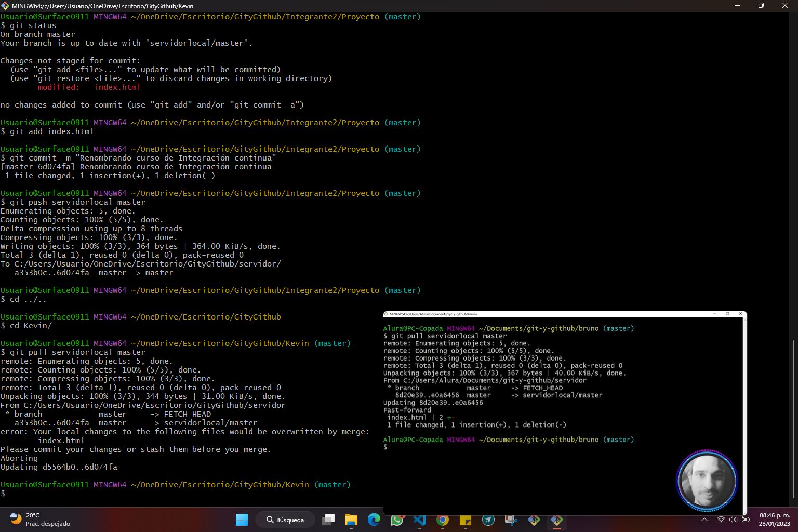Viewport: 798px width, 532px height.
Task: Click "Please commit your changes or stash them" line
Action: tap(136, 449)
